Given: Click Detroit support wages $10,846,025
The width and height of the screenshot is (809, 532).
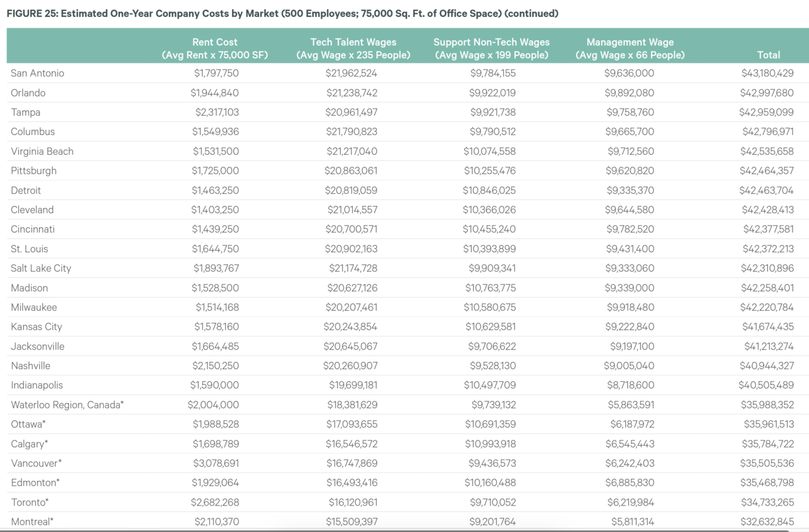Looking at the screenshot, I should coord(490,190).
